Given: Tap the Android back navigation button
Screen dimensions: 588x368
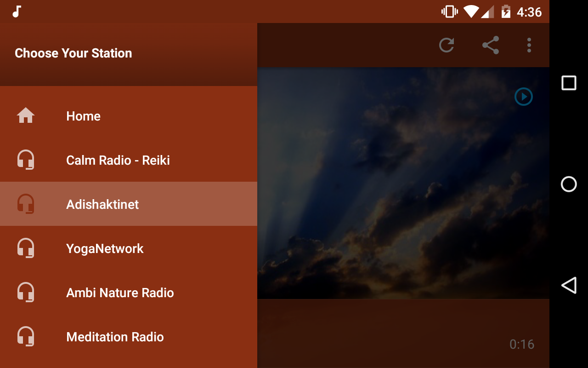Looking at the screenshot, I should 569,285.
